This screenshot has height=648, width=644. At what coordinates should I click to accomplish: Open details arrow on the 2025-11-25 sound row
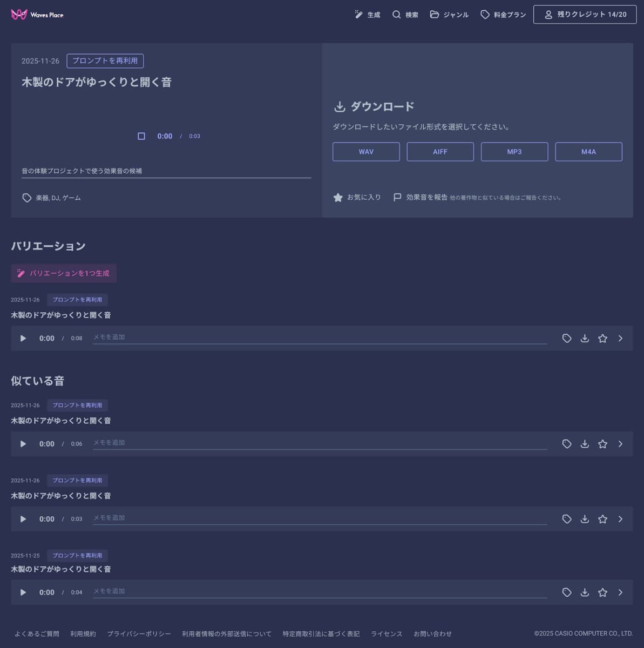620,592
